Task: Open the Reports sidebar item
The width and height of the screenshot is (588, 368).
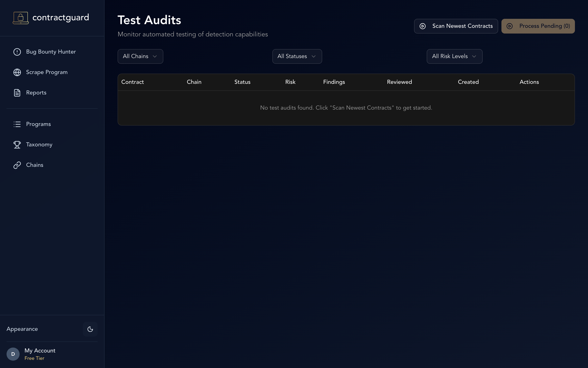Action: click(52, 93)
